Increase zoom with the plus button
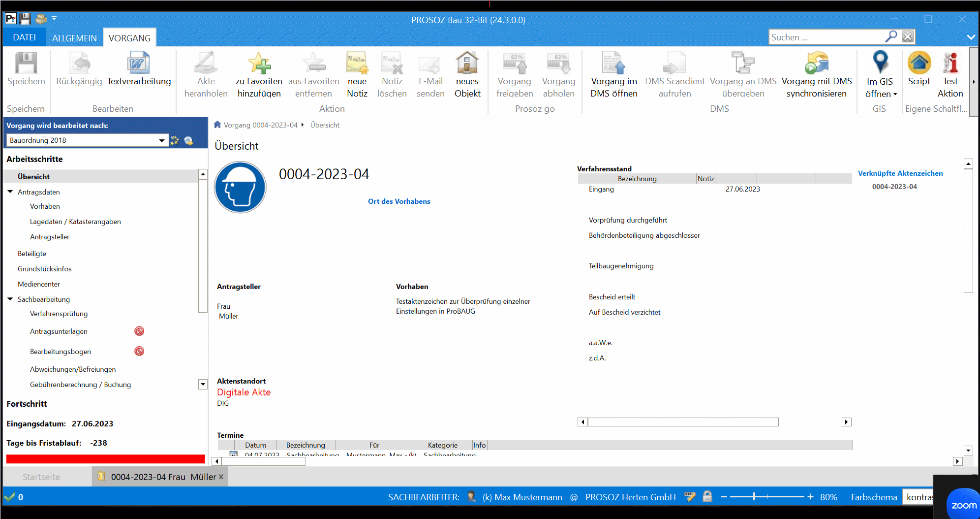980x519 pixels. pyautogui.click(x=810, y=497)
